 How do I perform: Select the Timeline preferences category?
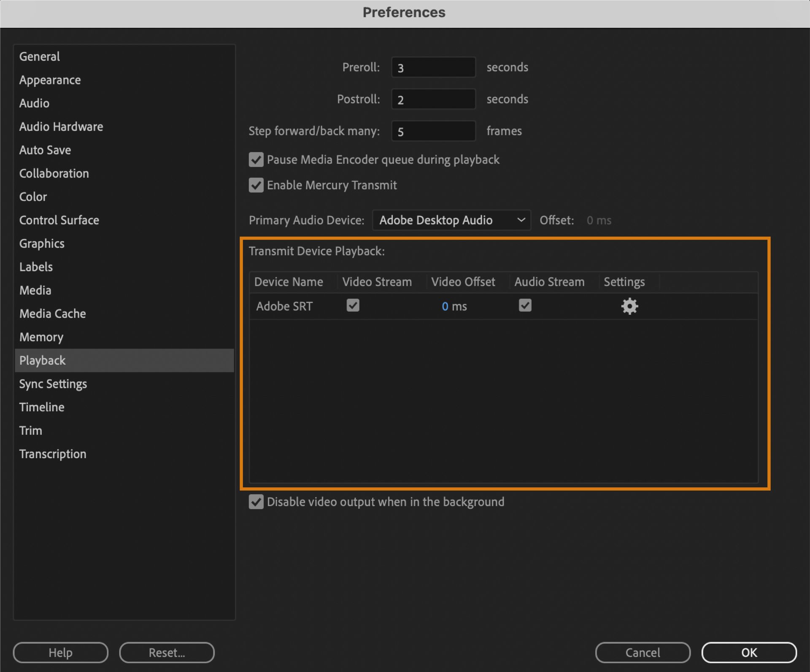[42, 408]
